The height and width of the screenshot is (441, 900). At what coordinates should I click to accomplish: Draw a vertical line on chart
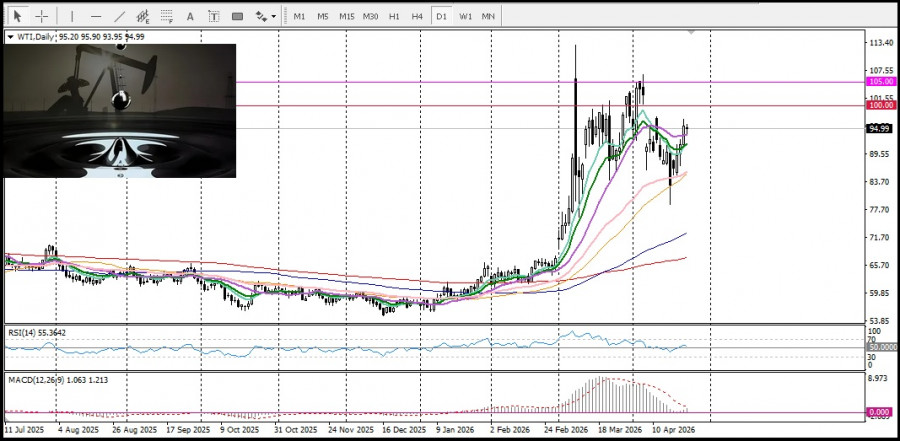pos(71,16)
